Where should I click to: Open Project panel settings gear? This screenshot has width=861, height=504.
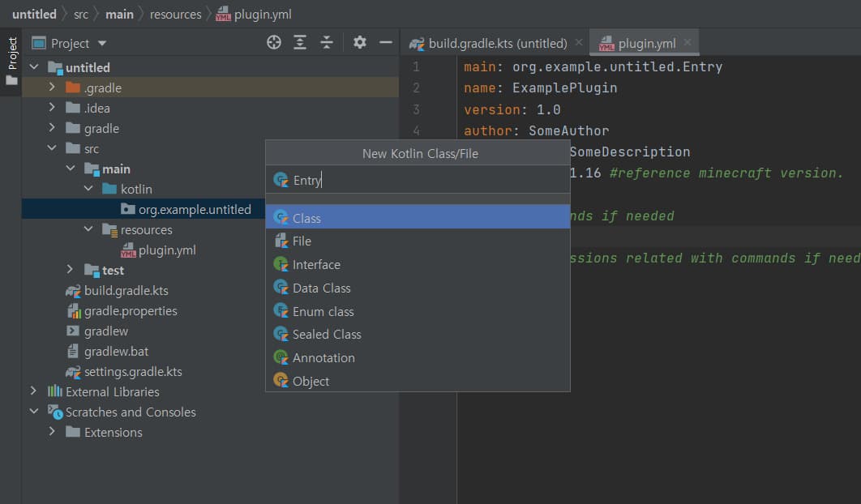point(360,43)
